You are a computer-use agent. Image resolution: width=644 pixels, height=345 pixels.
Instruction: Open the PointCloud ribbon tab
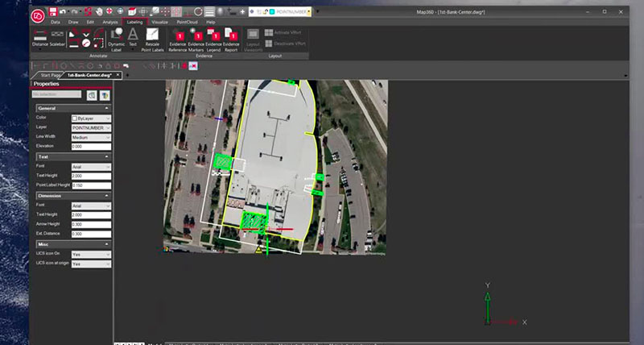(187, 22)
